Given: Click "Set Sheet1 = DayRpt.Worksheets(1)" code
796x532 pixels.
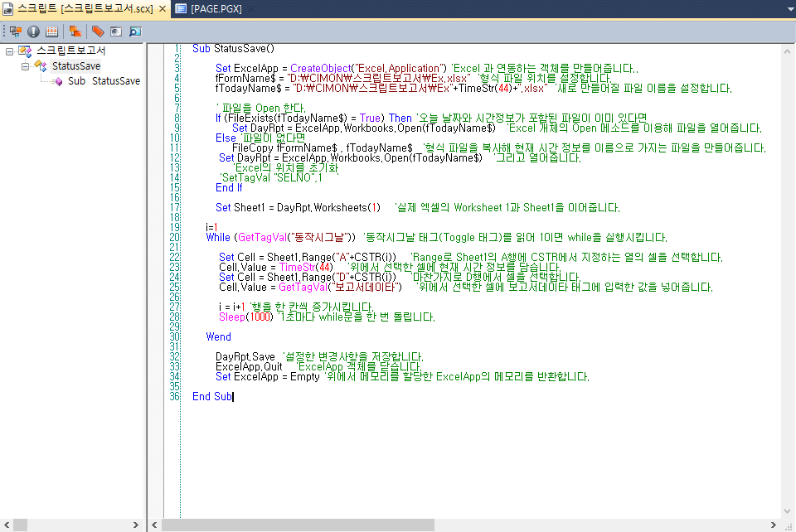Looking at the screenshot, I should tap(298, 207).
